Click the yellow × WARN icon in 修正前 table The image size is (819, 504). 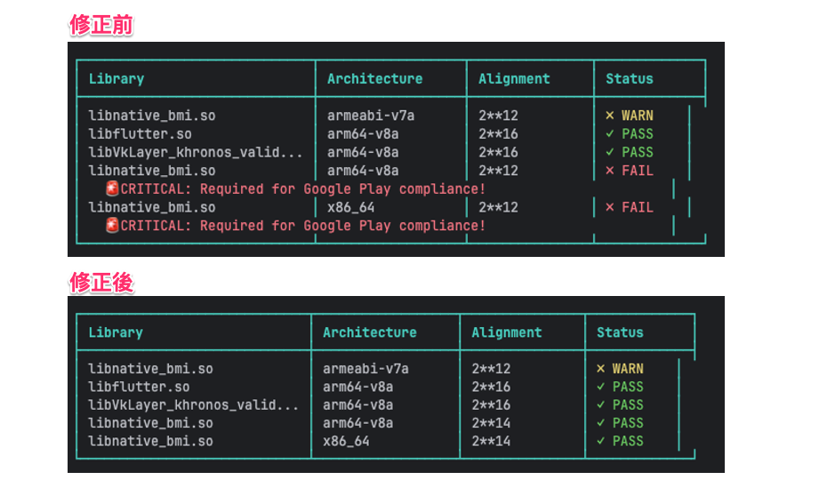click(x=609, y=116)
